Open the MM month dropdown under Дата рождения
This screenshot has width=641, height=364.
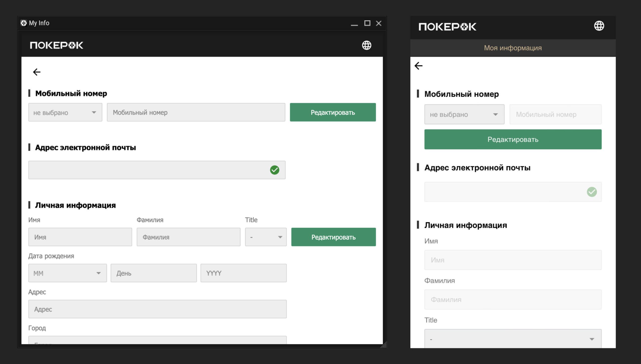point(67,273)
